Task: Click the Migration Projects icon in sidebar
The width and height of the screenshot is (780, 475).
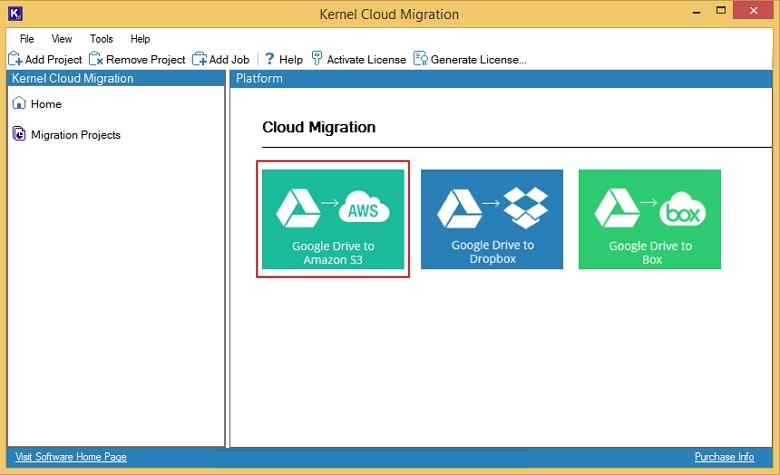Action: (19, 134)
